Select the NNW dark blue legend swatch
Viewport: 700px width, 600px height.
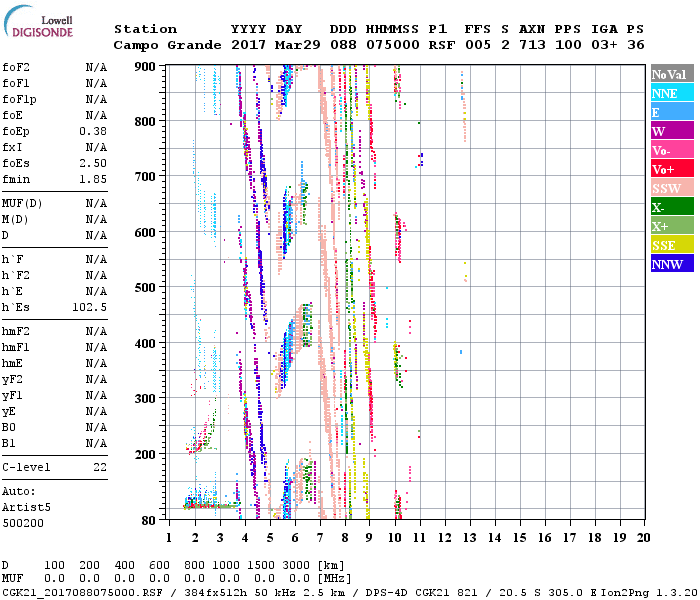pos(672,264)
